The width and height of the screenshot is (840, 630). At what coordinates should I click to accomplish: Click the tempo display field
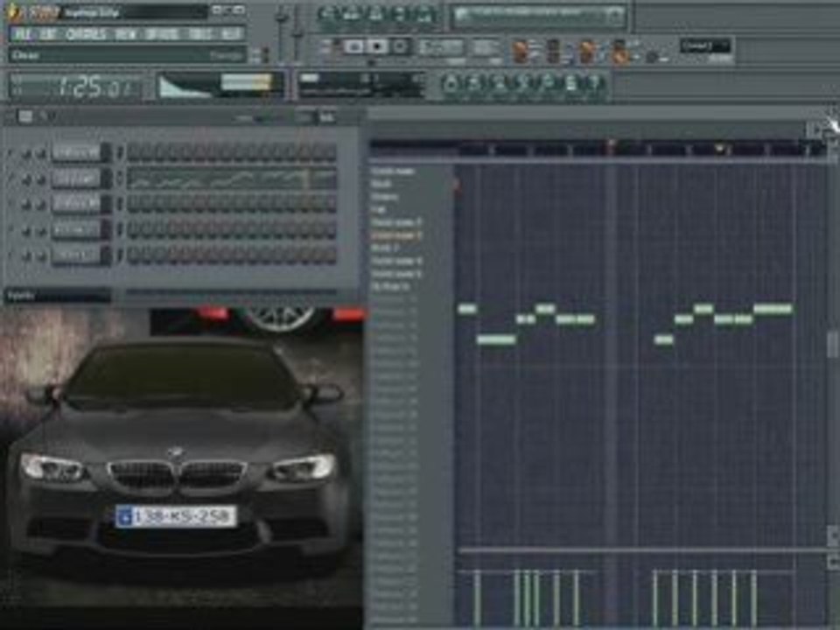[440, 47]
